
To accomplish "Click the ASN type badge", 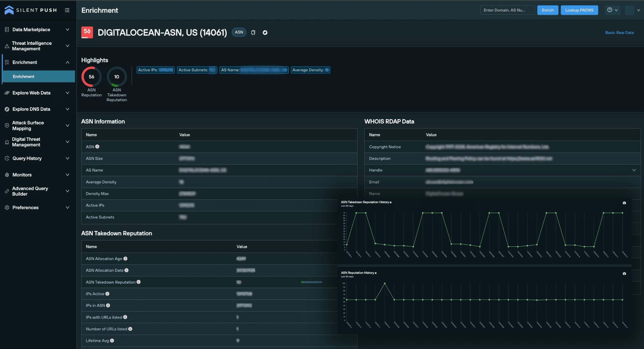I will point(239,32).
